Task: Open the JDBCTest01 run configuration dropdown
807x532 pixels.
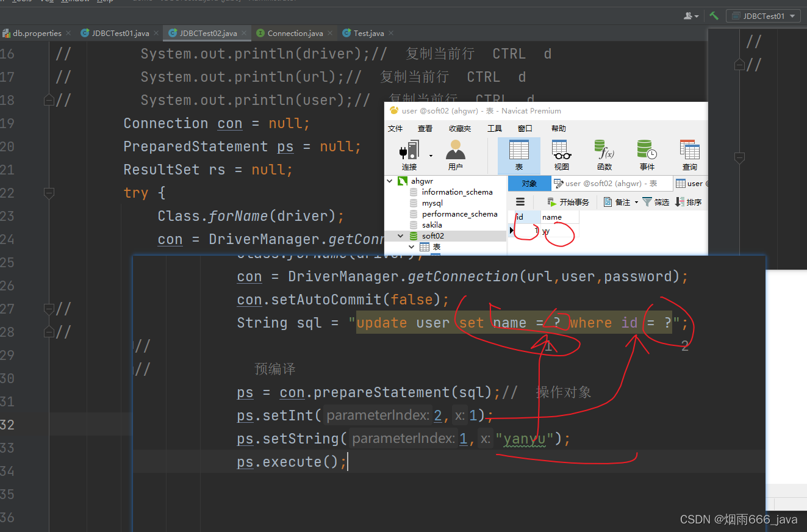Action: click(762, 16)
